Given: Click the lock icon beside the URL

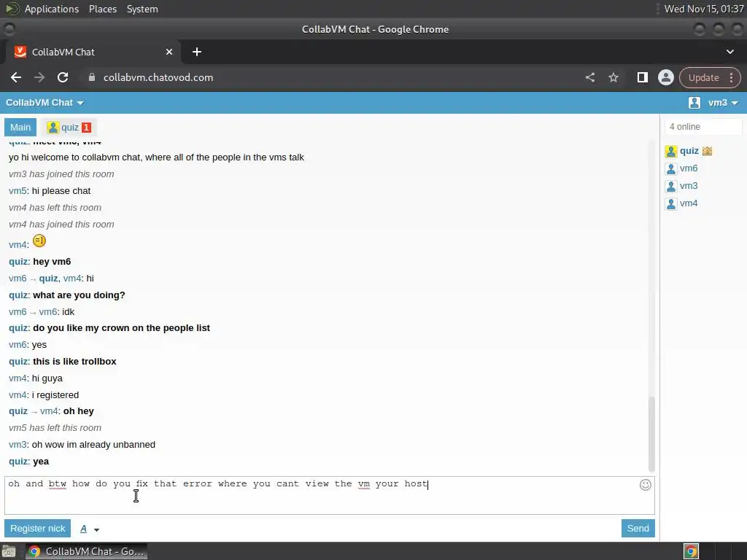Looking at the screenshot, I should click(x=92, y=77).
